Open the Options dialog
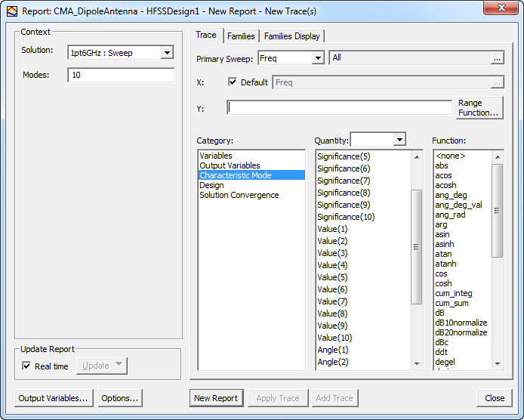The width and height of the screenshot is (524, 420). [120, 398]
